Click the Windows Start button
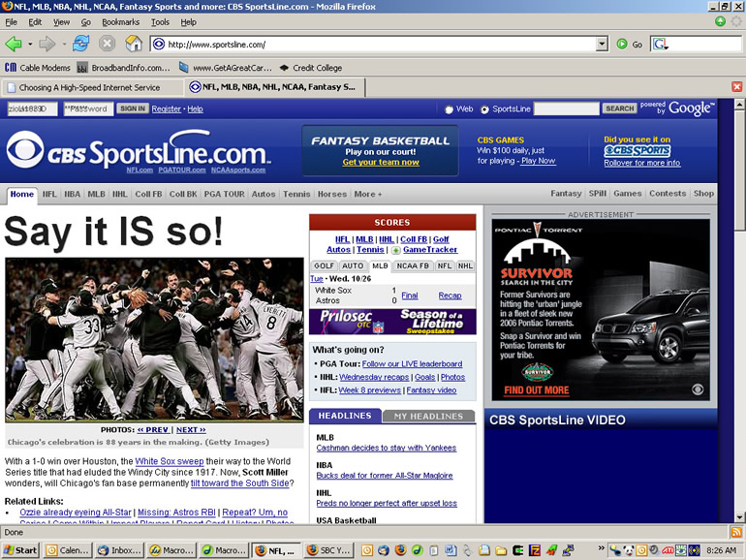This screenshot has width=746, height=560. (x=20, y=550)
